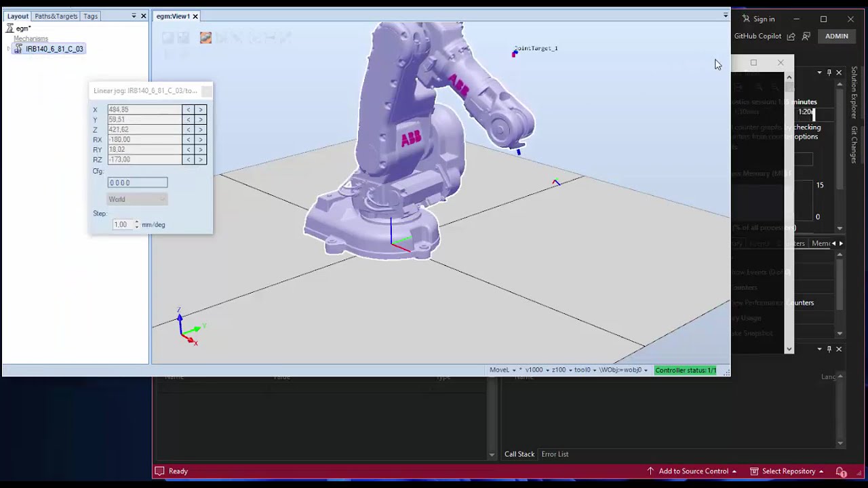Click the egm station icon in Layout tree
This screenshot has width=868, height=488.
pos(10,28)
